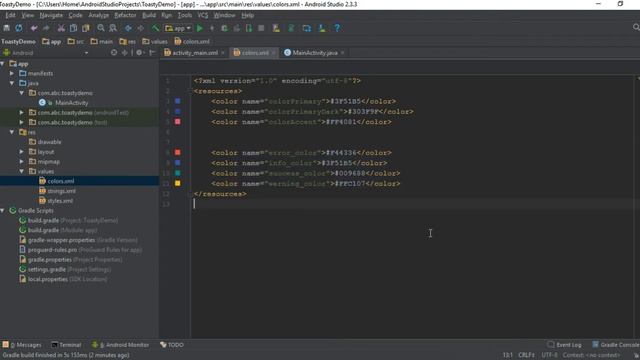640x360 pixels.
Task: Open the Terminal tool window
Action: 66,345
